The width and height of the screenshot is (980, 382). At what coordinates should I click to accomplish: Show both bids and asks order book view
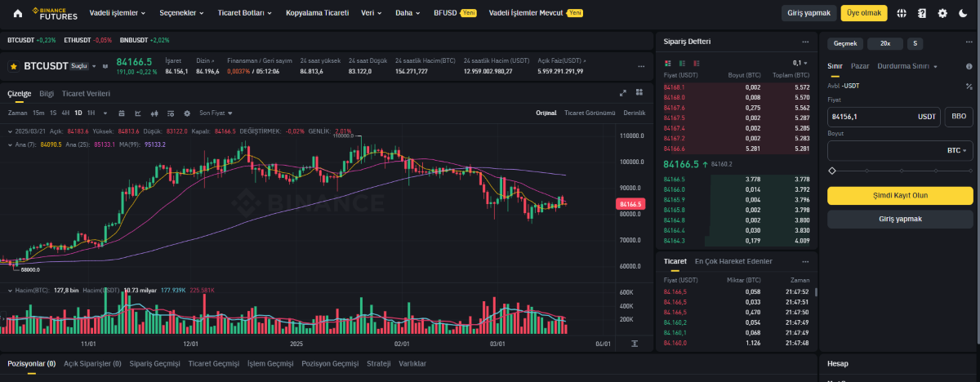click(x=667, y=63)
